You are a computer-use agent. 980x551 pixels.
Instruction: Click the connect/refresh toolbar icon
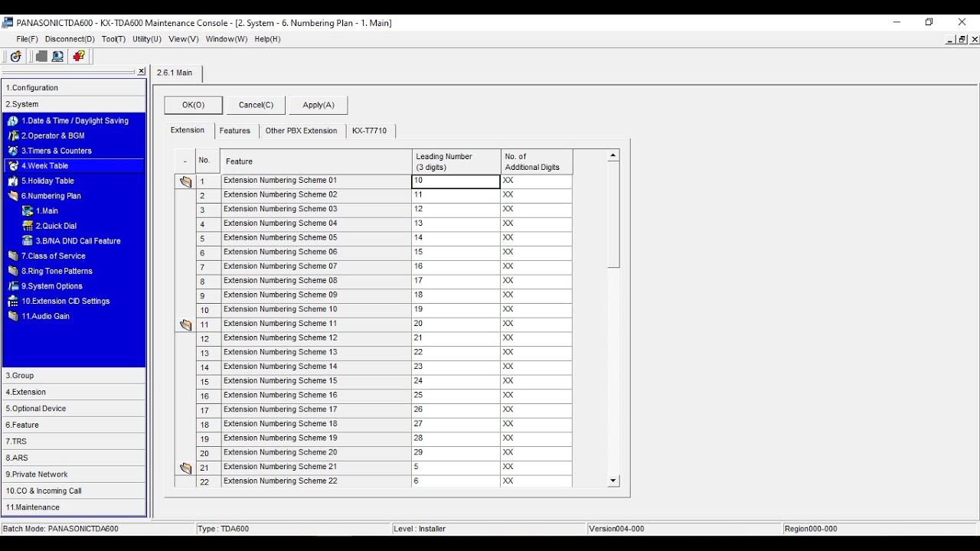[x=15, y=57]
